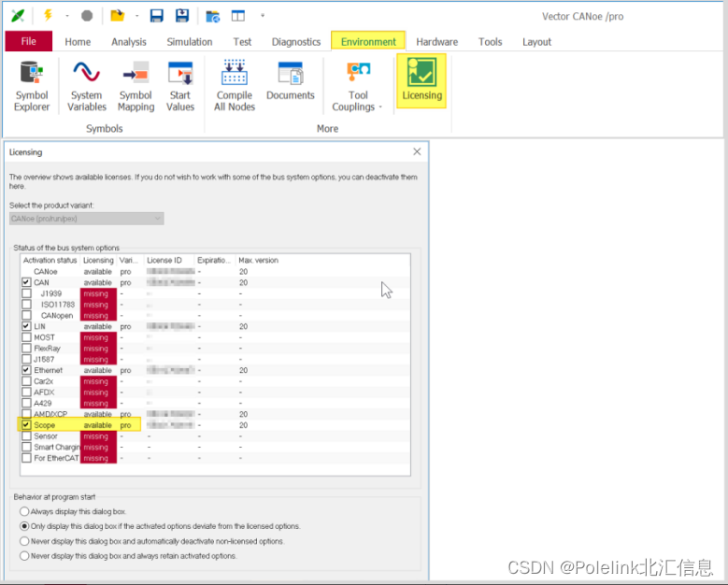Open Symbol Mapping
The height and width of the screenshot is (585, 728).
(136, 86)
